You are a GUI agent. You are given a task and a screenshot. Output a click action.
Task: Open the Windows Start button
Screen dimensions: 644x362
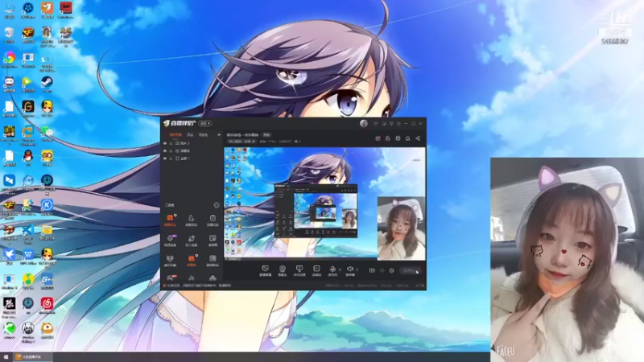(x=6, y=357)
